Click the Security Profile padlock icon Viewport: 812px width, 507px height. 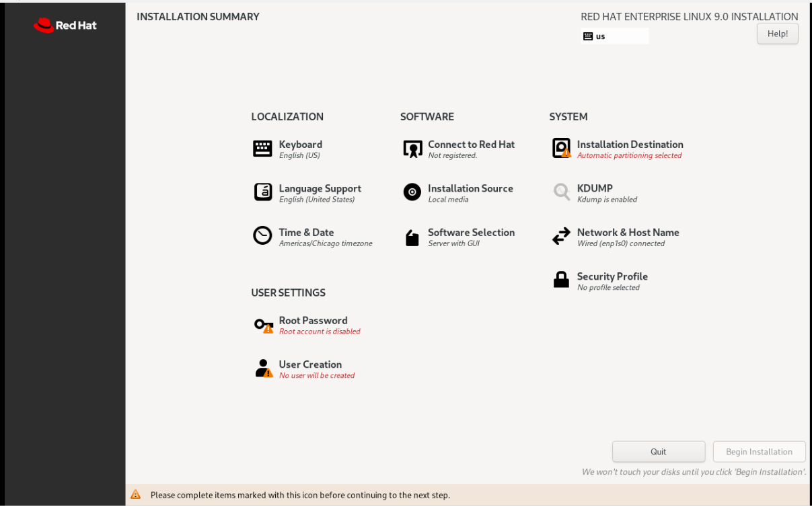coord(561,280)
